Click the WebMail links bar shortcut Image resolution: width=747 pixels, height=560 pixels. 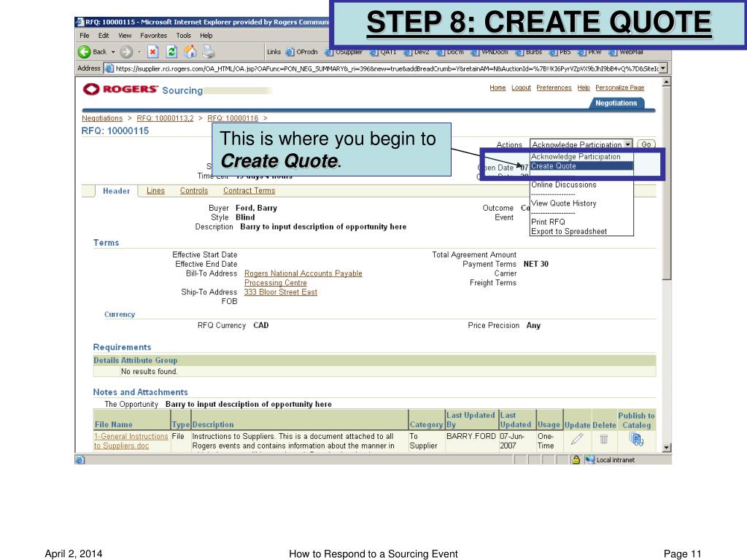626,52
